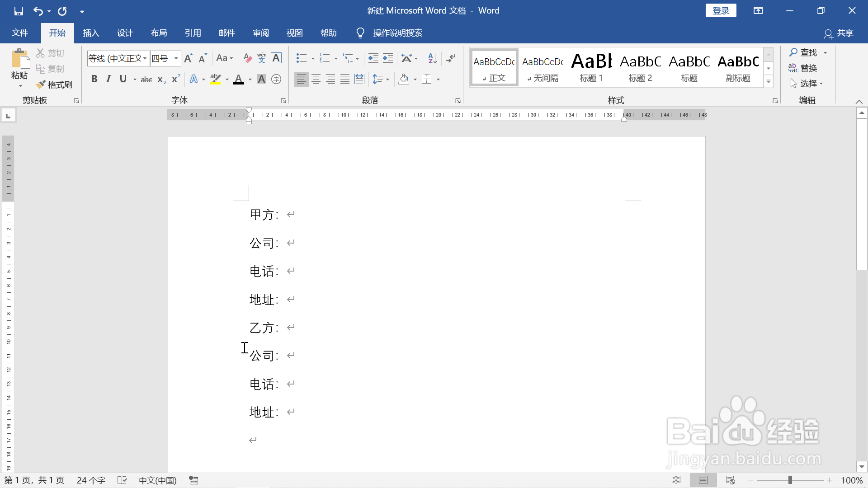Select the 标题 1 style thumbnail
The width and height of the screenshot is (868, 488).
pyautogui.click(x=591, y=68)
